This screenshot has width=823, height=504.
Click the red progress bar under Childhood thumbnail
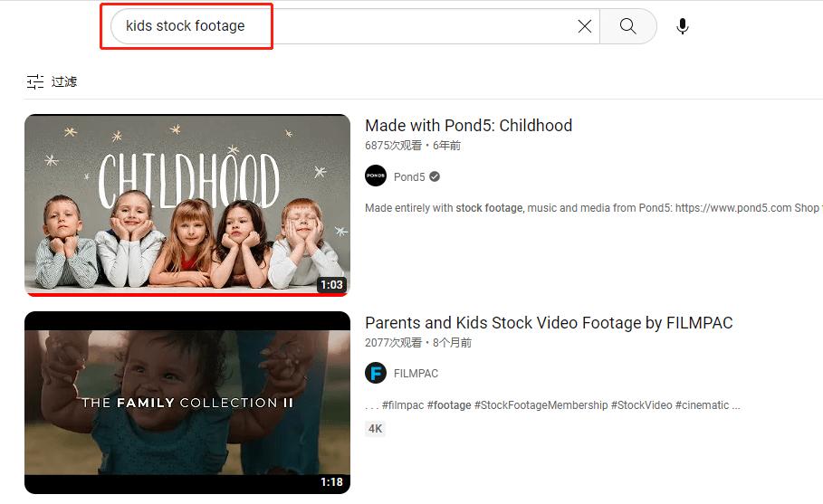pos(187,294)
